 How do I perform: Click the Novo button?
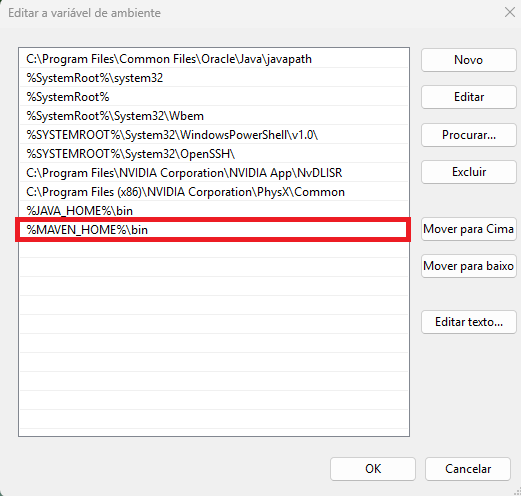pyautogui.click(x=469, y=60)
